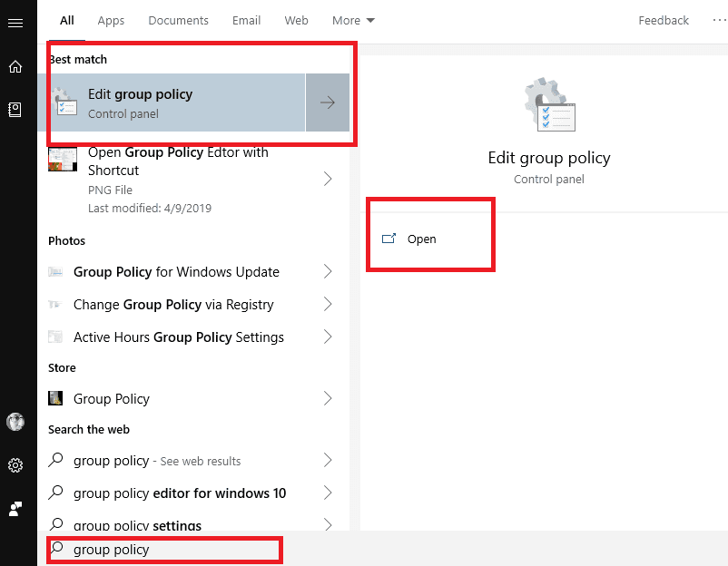Select the Edit group policy best match

click(x=172, y=102)
